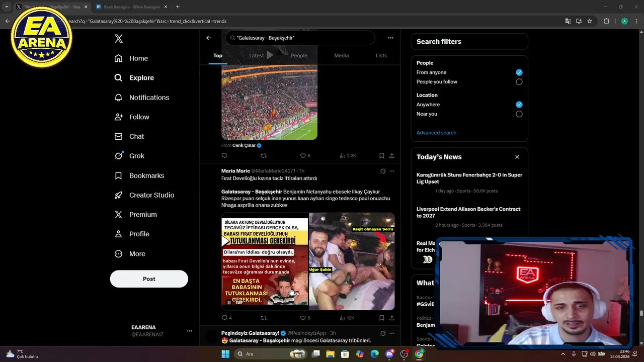Select the From anyone radio option

(x=519, y=72)
